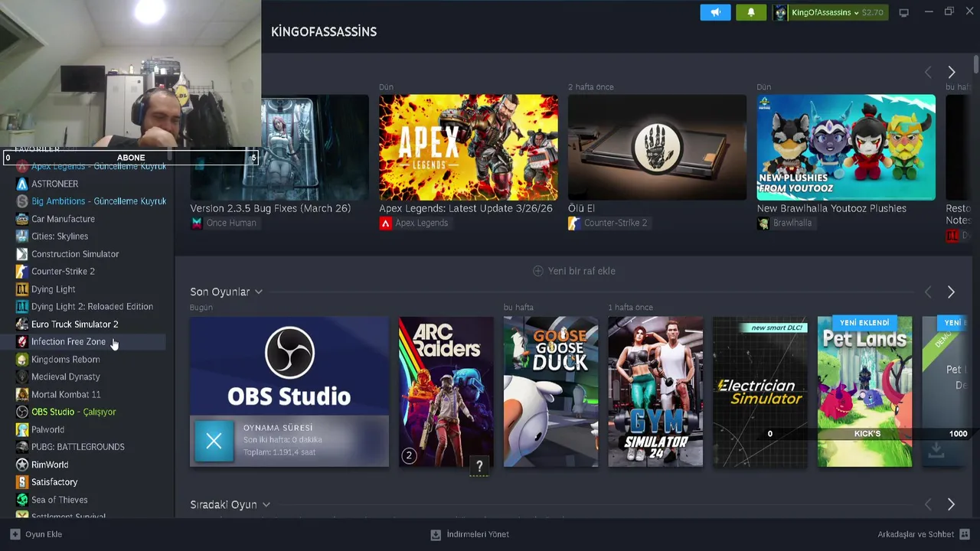Open New Brawlhalla Youtooz Plushies news image

(x=846, y=147)
